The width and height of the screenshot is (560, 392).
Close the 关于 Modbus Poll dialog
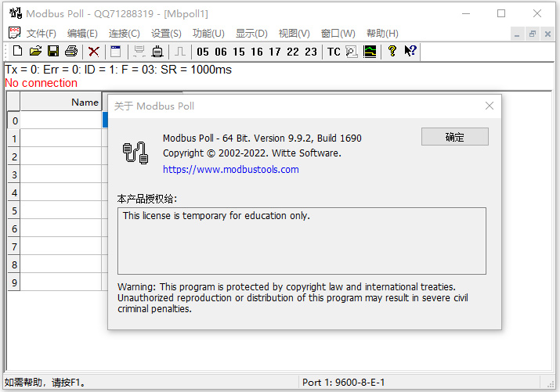pyautogui.click(x=490, y=106)
